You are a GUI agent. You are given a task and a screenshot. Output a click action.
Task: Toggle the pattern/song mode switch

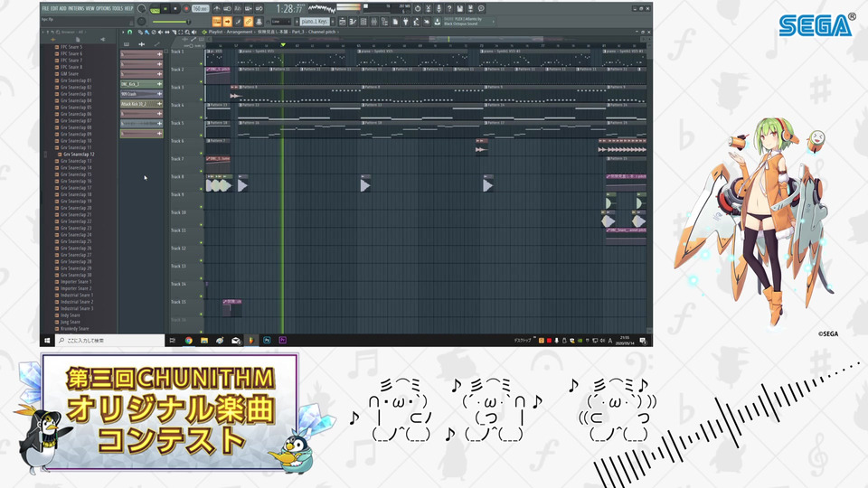coord(155,11)
